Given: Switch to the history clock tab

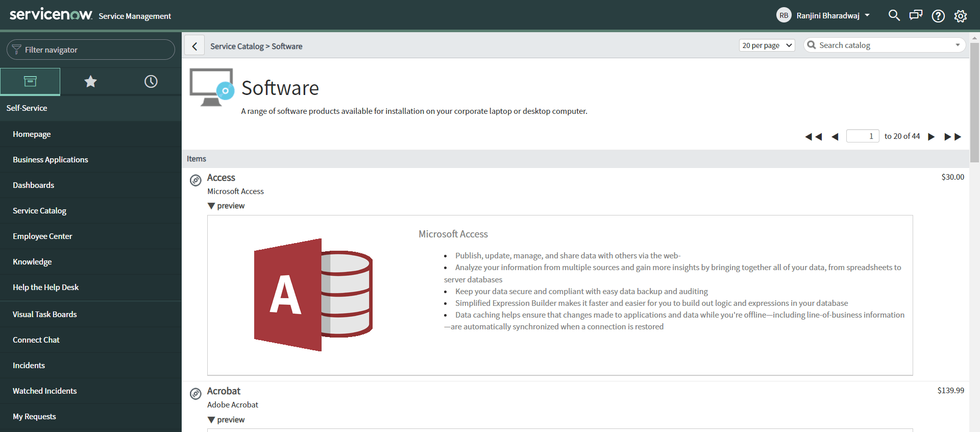Looking at the screenshot, I should click(151, 81).
